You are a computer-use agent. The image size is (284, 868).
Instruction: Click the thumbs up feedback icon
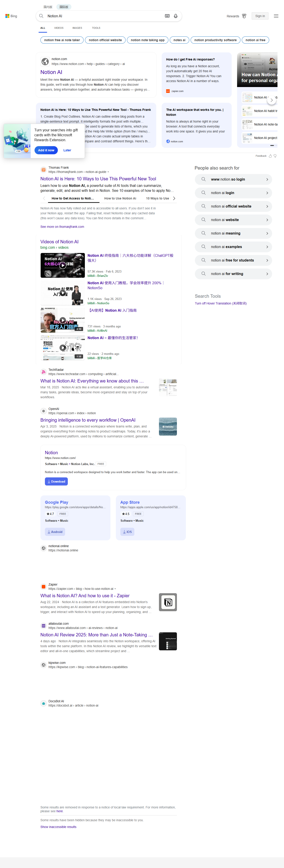coord(270,156)
